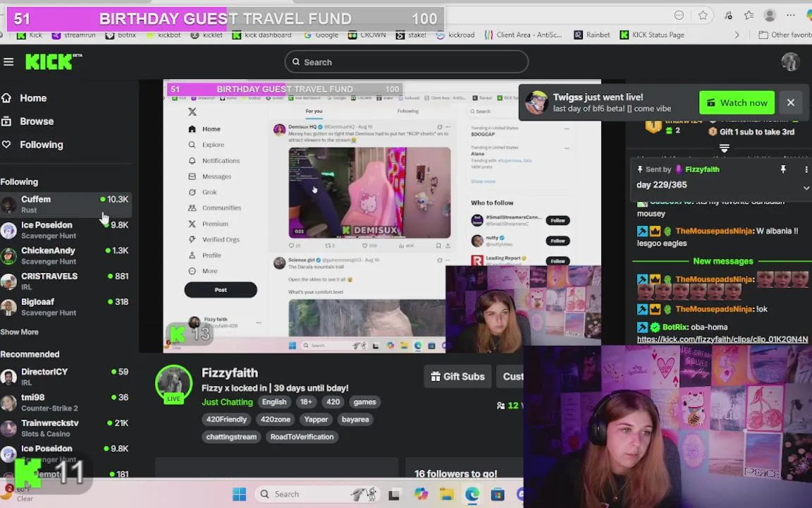This screenshot has height=508, width=812.
Task: Click the X logo in streamed page
Action: [192, 111]
